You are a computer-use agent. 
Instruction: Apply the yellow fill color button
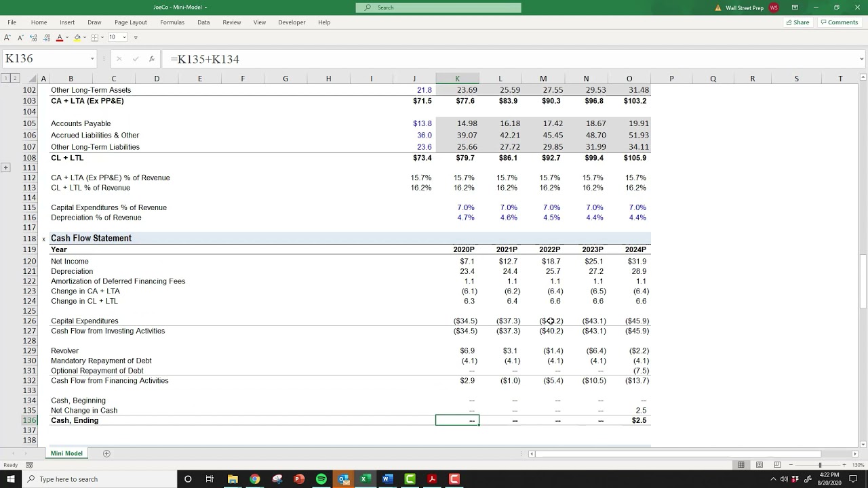pos(77,37)
